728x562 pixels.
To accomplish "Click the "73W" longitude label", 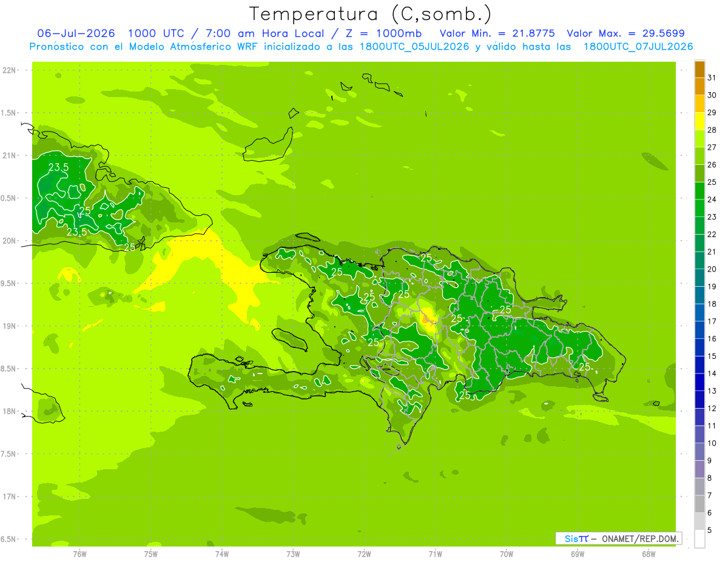I will pos(293,554).
